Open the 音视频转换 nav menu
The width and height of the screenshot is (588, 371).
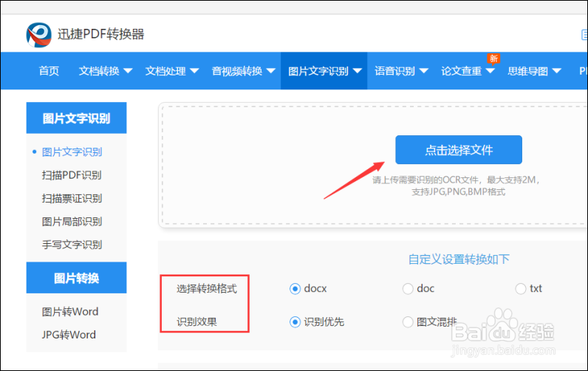(237, 71)
